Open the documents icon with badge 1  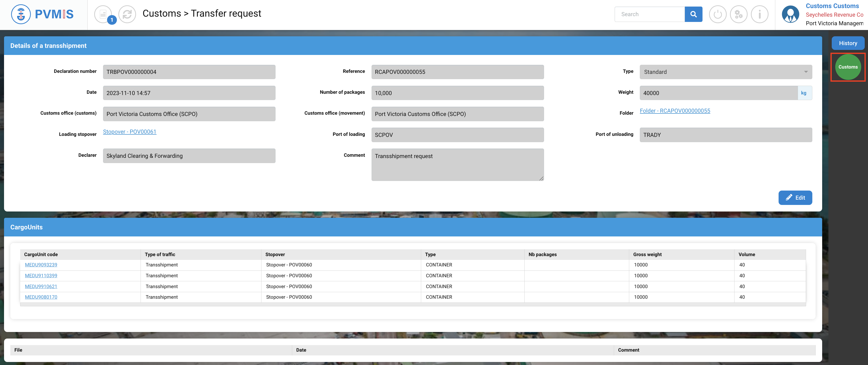pos(103,14)
